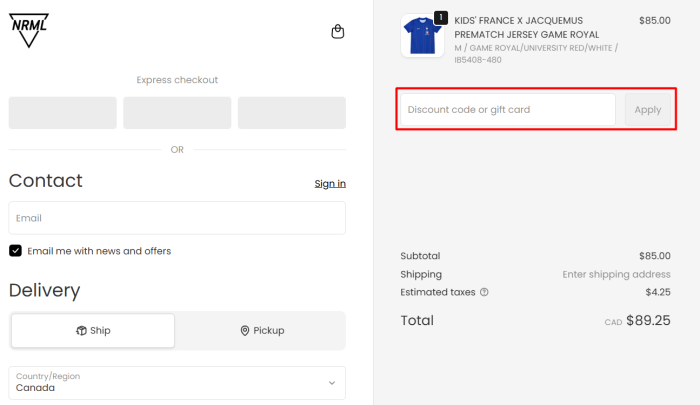Click the third express checkout button

click(x=292, y=113)
